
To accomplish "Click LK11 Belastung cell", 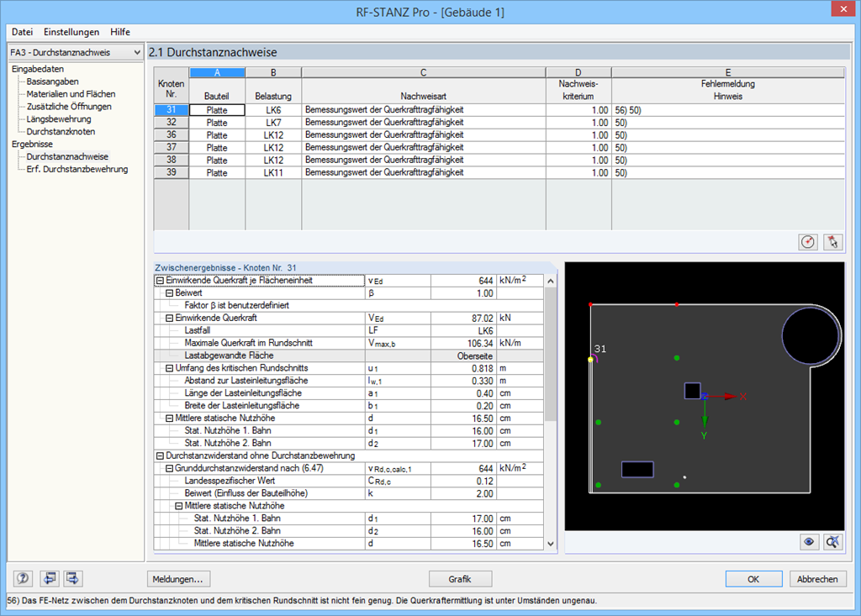I will pos(273,172).
